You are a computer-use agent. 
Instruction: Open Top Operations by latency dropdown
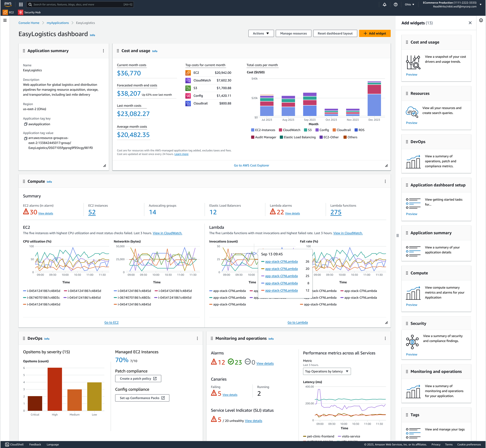click(327, 371)
